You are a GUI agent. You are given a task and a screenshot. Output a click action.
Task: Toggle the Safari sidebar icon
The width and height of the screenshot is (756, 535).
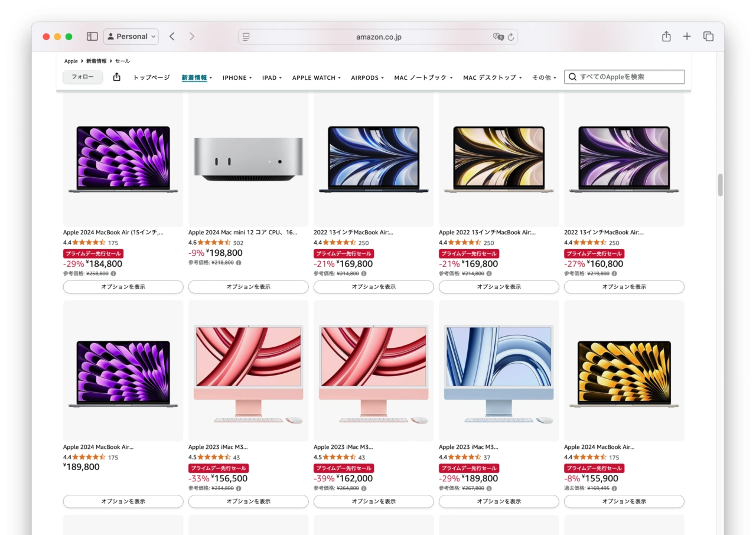click(92, 36)
